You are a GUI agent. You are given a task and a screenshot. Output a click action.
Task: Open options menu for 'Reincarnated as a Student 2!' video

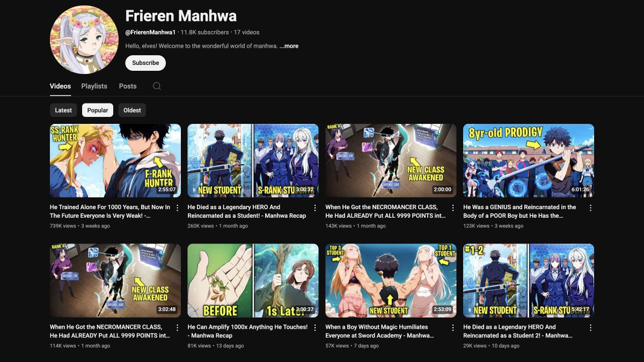coord(591,328)
